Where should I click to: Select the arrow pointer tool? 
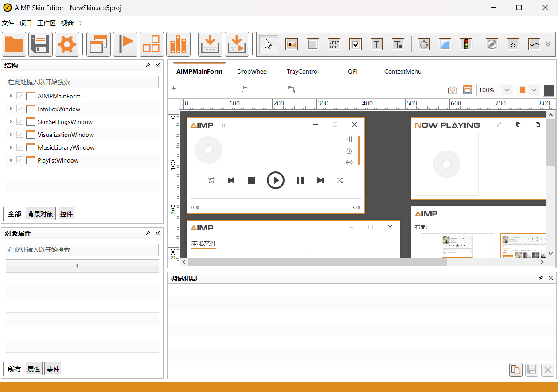[x=268, y=44]
